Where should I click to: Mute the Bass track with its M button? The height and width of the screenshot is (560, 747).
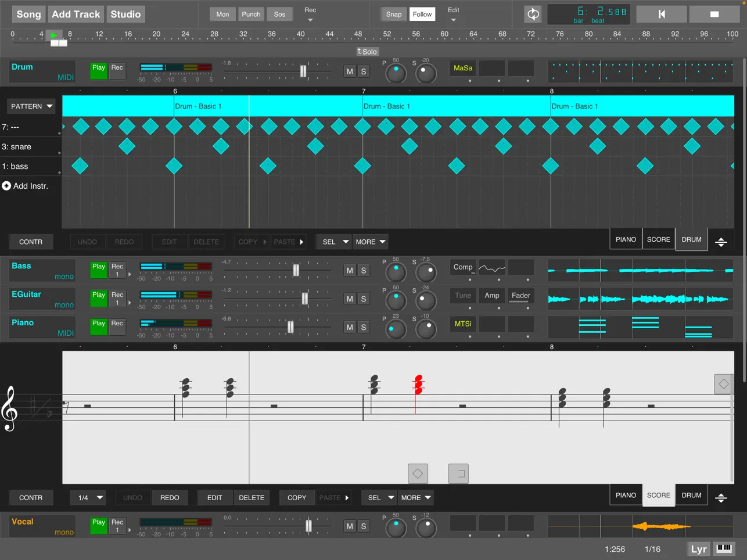(350, 271)
